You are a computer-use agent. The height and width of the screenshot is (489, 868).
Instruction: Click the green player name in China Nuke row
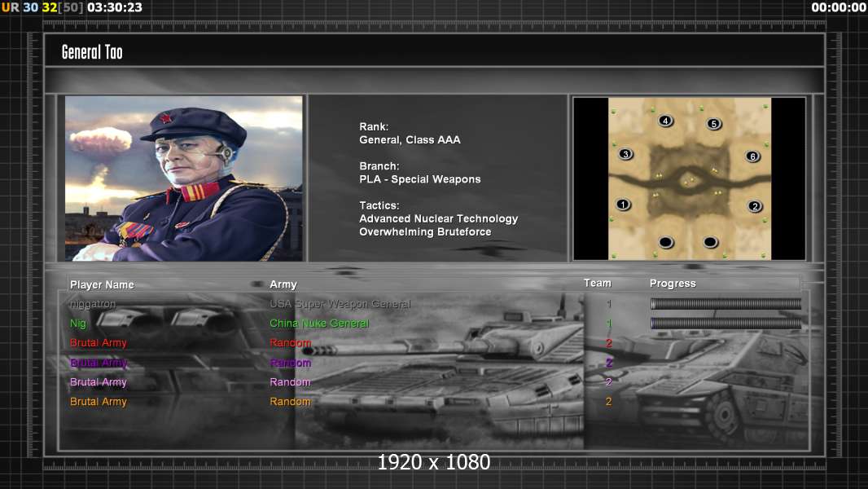pos(78,324)
